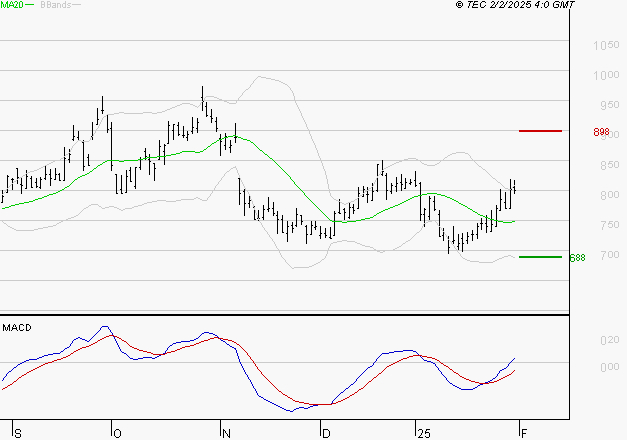Click the MACD 020 axis label
This screenshot has width=627, height=440.
click(x=610, y=340)
